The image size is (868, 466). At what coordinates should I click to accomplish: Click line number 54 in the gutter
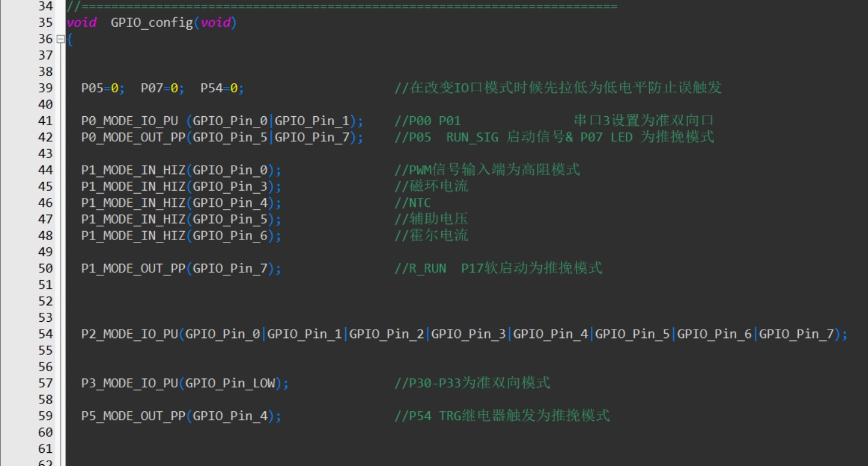tap(46, 334)
